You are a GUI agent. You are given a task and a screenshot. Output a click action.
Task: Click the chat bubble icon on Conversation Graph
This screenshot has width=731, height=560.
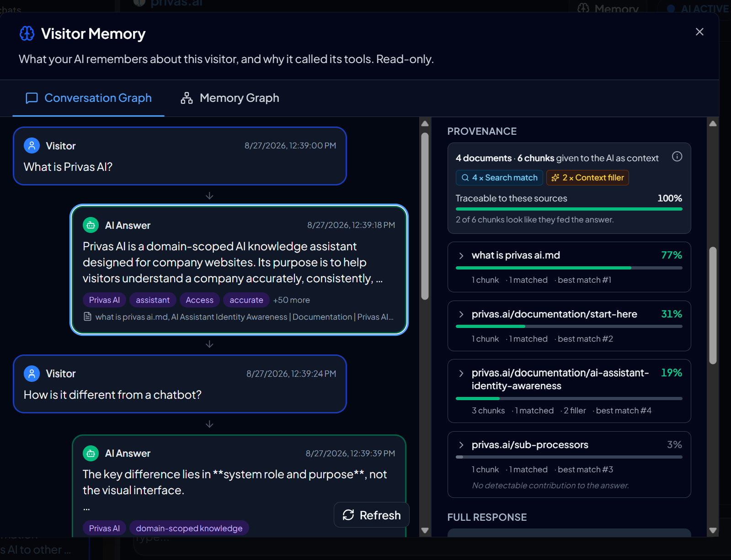(32, 98)
